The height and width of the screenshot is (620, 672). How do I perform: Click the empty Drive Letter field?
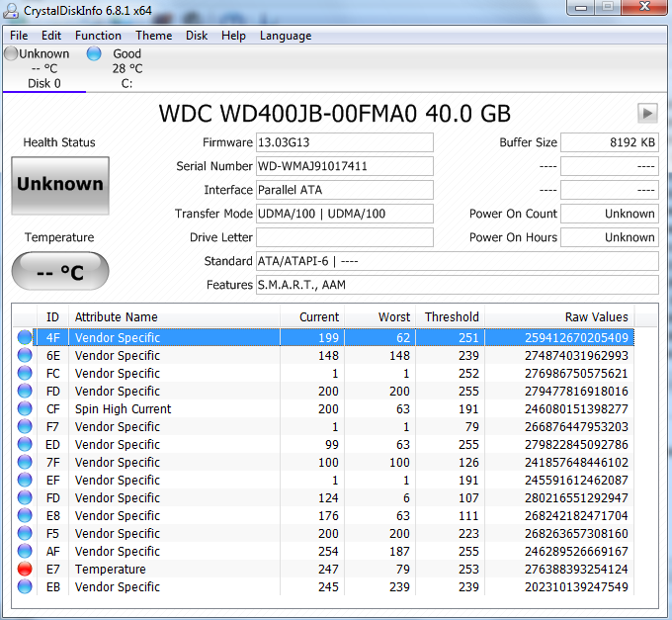point(345,237)
